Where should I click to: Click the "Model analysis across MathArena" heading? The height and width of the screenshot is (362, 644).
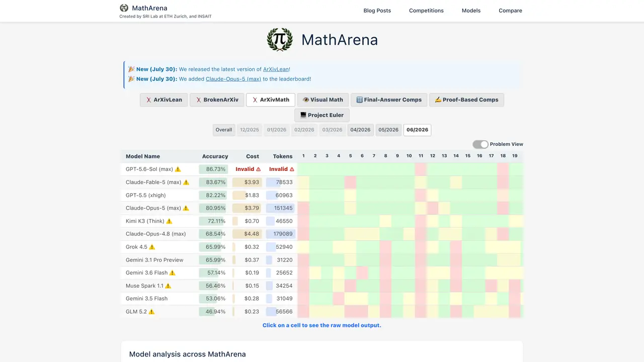click(x=188, y=354)
